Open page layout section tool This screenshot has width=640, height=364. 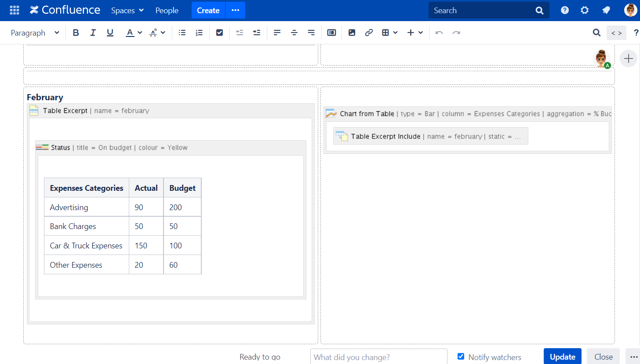click(x=331, y=33)
